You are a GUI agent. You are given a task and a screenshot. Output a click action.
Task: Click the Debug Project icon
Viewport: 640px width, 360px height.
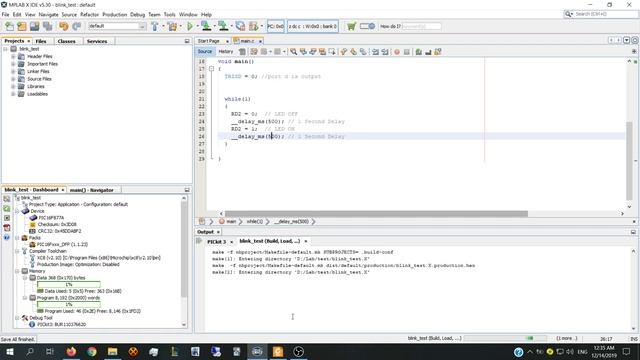253,27
